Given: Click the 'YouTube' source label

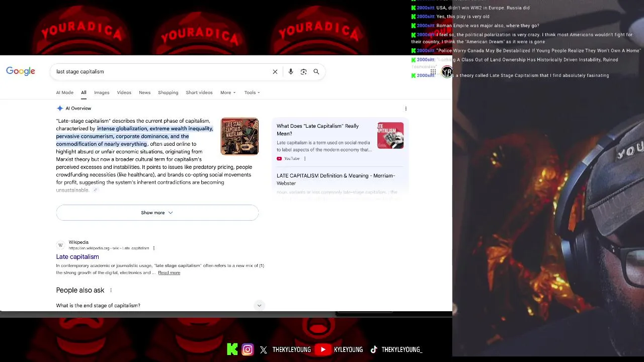Looking at the screenshot, I should pos(292,159).
